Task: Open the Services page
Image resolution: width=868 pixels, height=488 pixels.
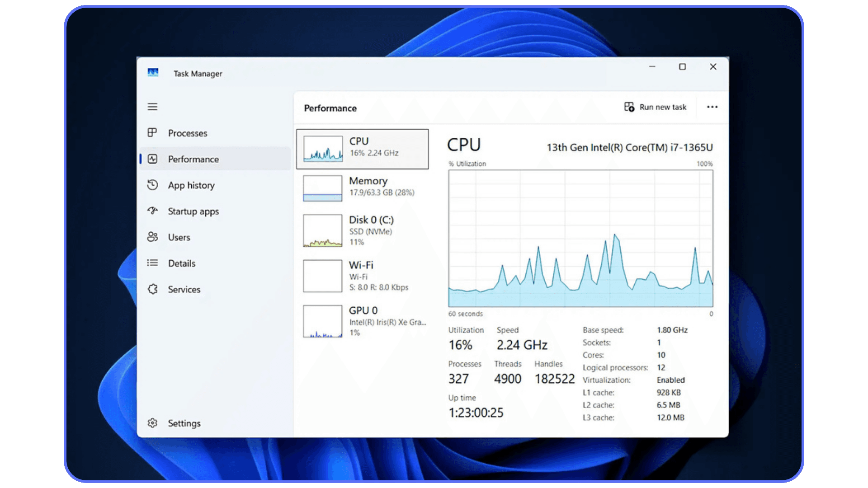Action: [x=184, y=289]
